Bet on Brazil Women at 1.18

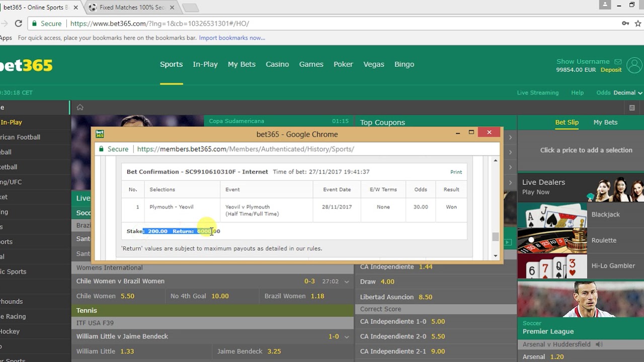click(x=306, y=296)
